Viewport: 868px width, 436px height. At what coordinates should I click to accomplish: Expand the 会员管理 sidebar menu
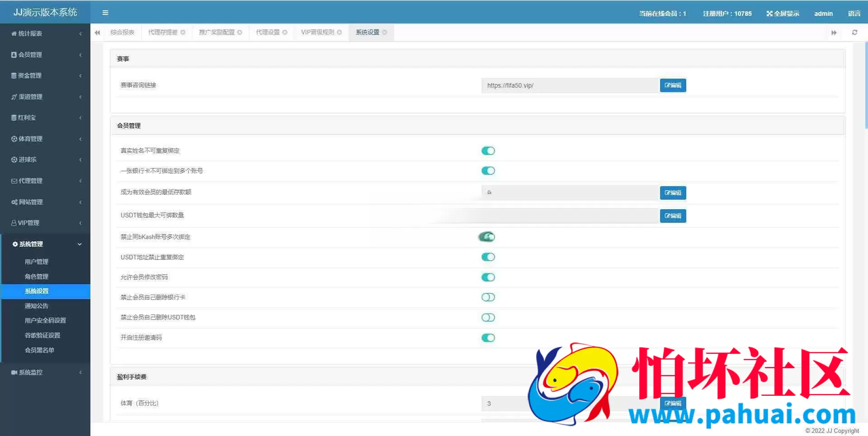click(x=45, y=55)
